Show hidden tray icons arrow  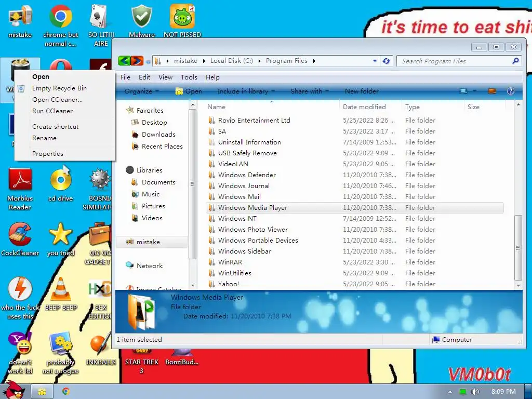pos(450,392)
